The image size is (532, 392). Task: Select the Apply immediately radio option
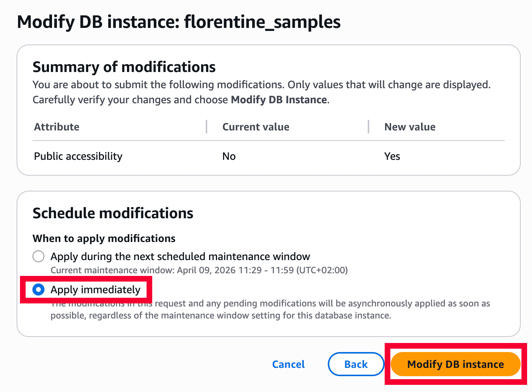click(x=38, y=289)
